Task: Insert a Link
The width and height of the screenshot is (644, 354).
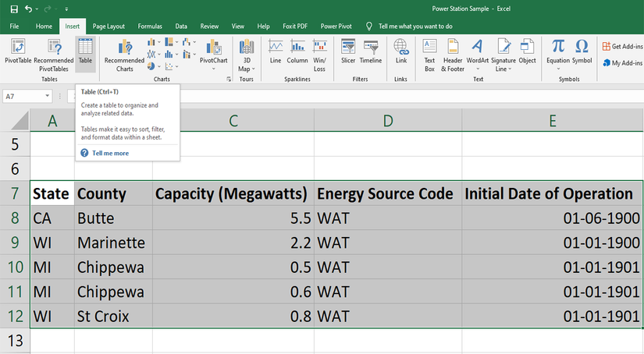Action: [x=401, y=51]
